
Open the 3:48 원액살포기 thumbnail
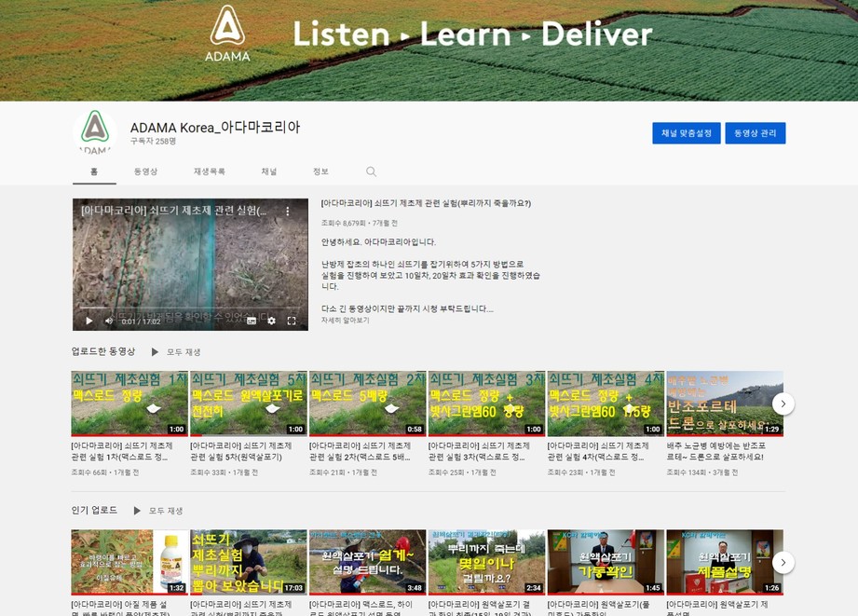point(368,562)
